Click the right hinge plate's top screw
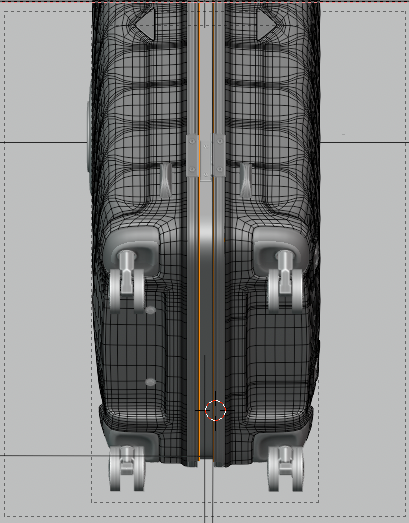This screenshot has width=409, height=523. 219,142
